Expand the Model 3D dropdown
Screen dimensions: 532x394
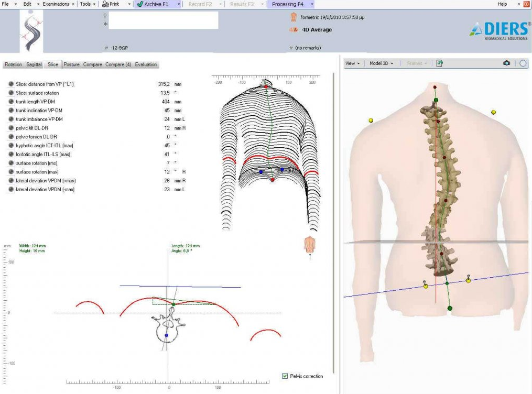[381, 63]
